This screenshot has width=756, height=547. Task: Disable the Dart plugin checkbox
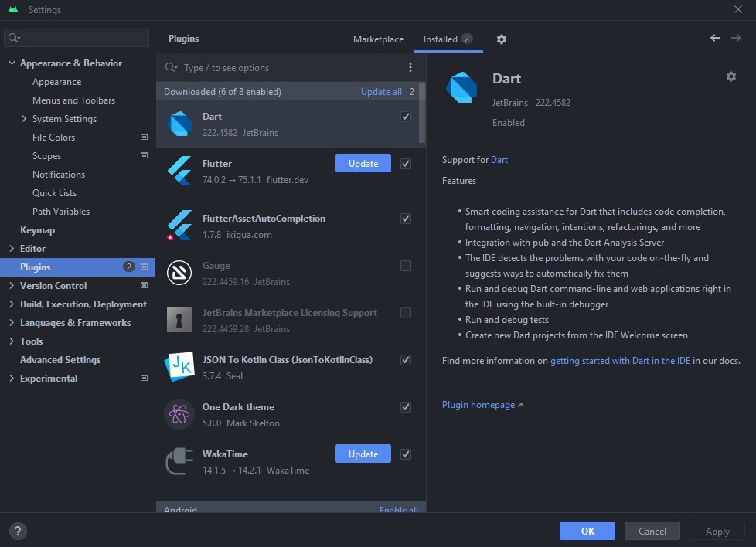coord(406,117)
